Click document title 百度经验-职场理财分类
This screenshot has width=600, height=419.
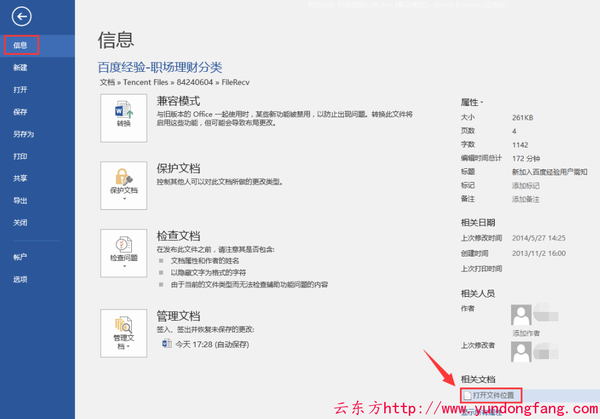[x=160, y=67]
